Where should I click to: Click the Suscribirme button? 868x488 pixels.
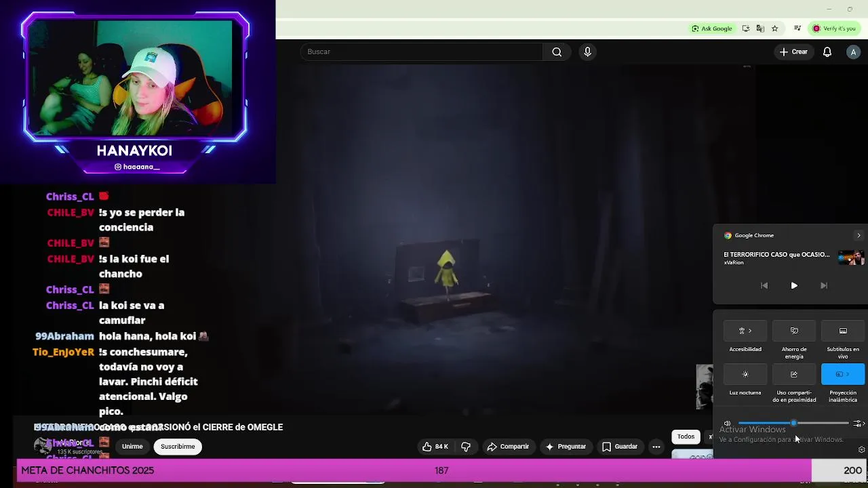[x=178, y=447]
